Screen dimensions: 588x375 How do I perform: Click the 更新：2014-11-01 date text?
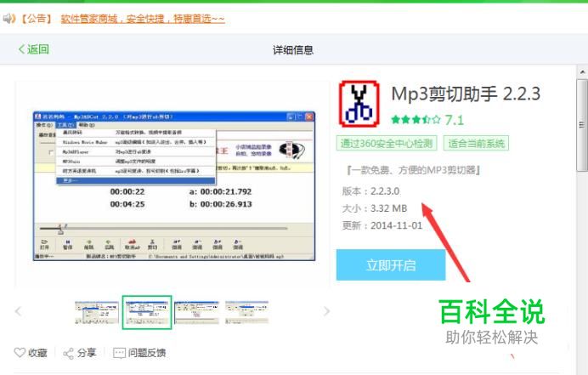tap(382, 225)
